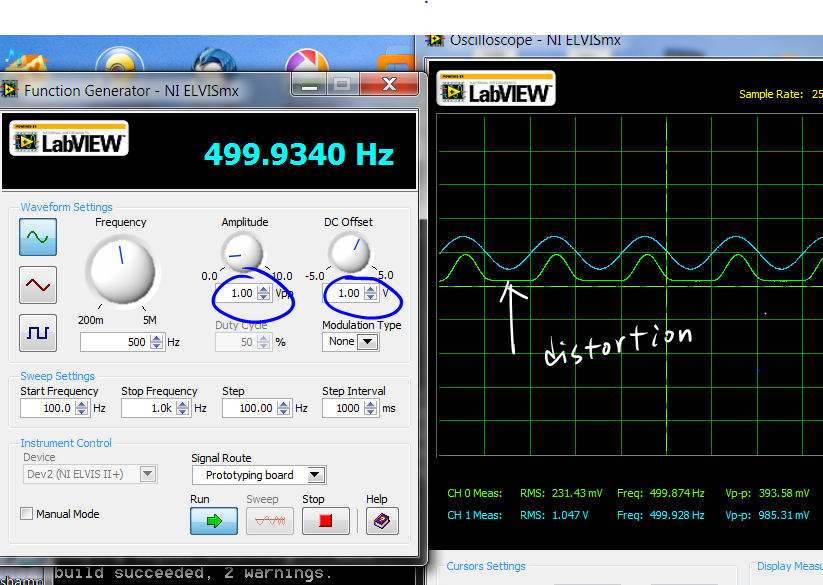Minimize the Function Generator window
This screenshot has height=585, width=823.
point(309,84)
